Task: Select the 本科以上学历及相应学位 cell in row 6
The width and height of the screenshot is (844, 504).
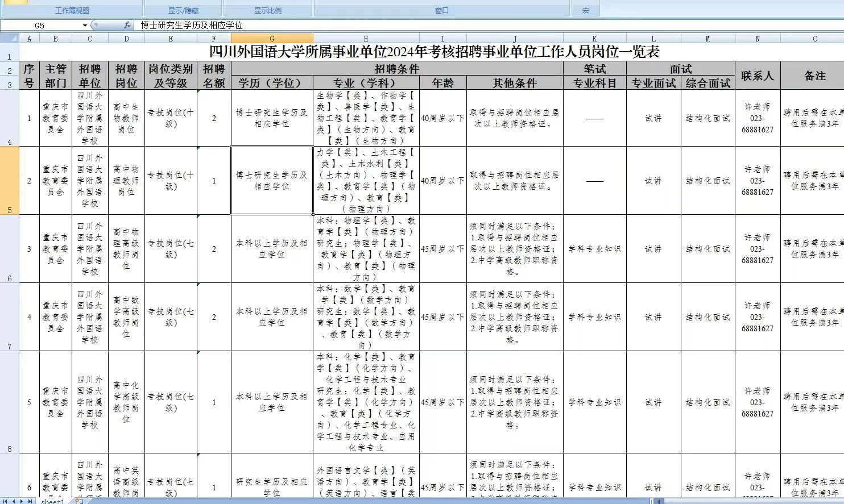Action: [272, 249]
